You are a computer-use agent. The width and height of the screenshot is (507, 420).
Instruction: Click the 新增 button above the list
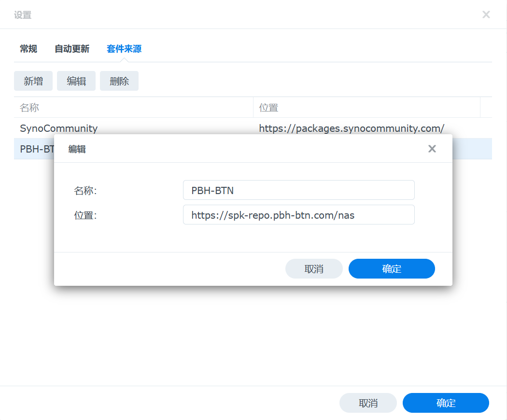tap(33, 81)
